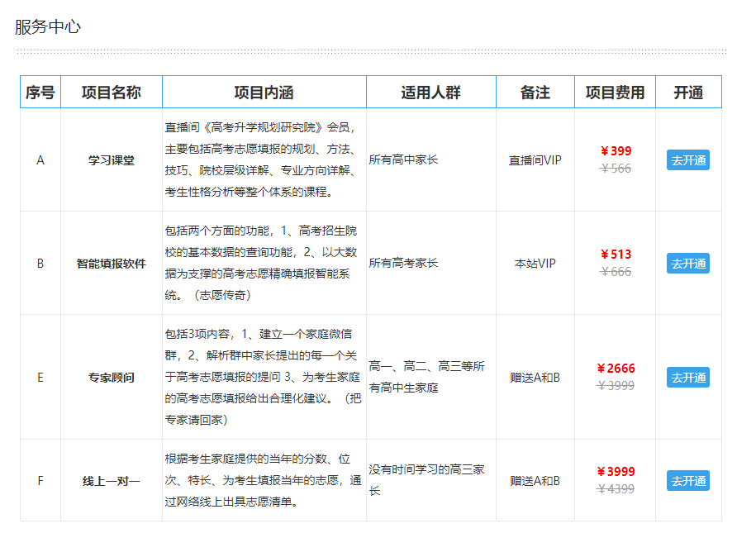
Task: Click 去开通 button for 专家顾问
Action: pyautogui.click(x=688, y=377)
